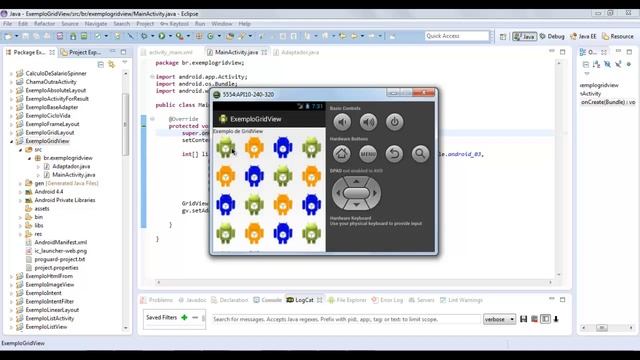Open Debug button dropdown arrow
This screenshot has width=640, height=360.
pos(152,36)
